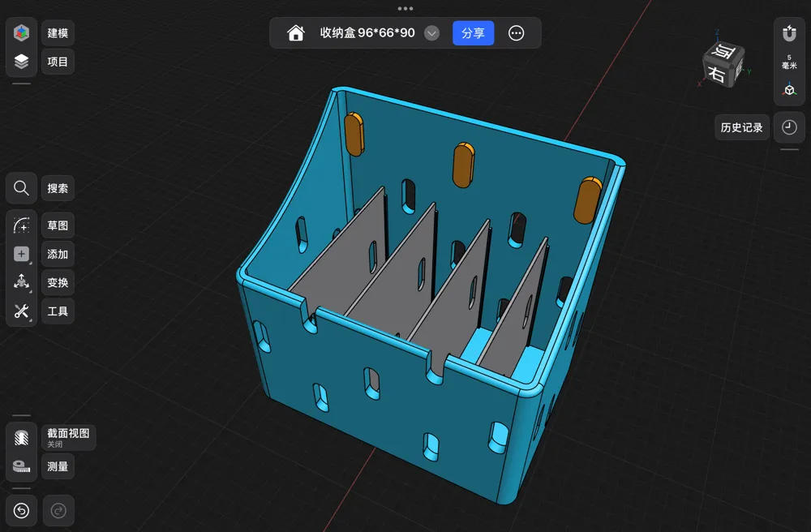Screen dimensions: 811x532
Task: Toggle section view icon
Action: coord(21,438)
